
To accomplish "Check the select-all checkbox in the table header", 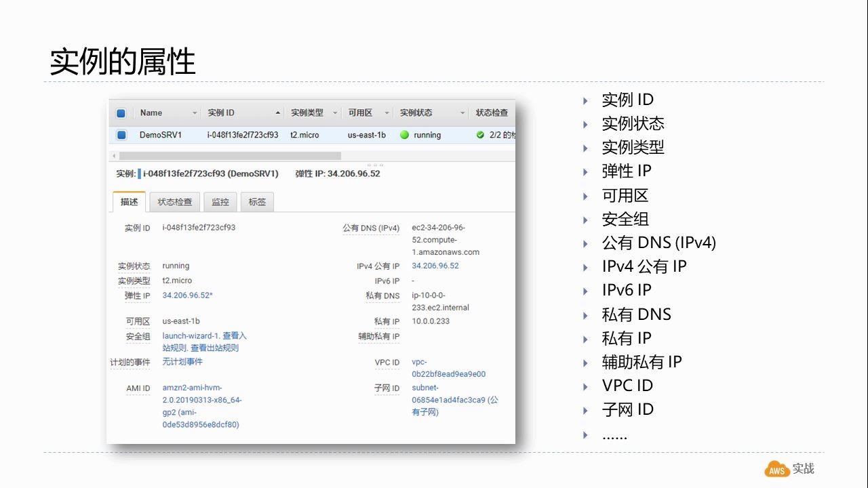I will click(120, 113).
